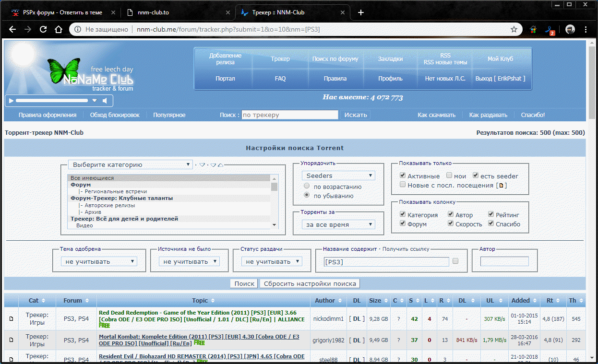Sort by the Added column arrows
The height and width of the screenshot is (364, 598).
(x=534, y=301)
